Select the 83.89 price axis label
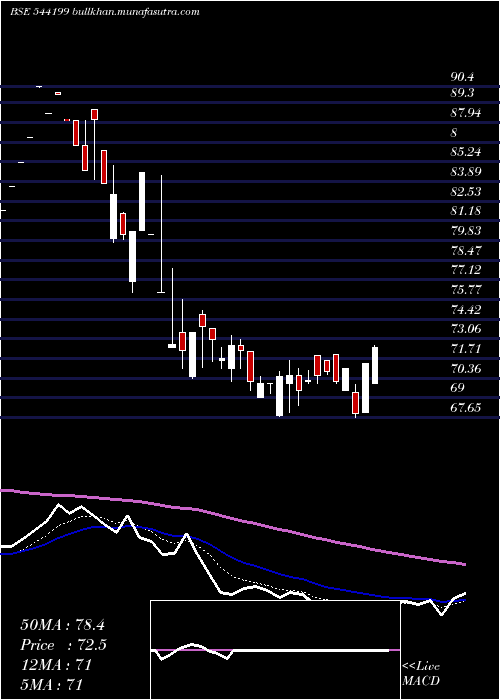500x700 pixels. point(466,172)
